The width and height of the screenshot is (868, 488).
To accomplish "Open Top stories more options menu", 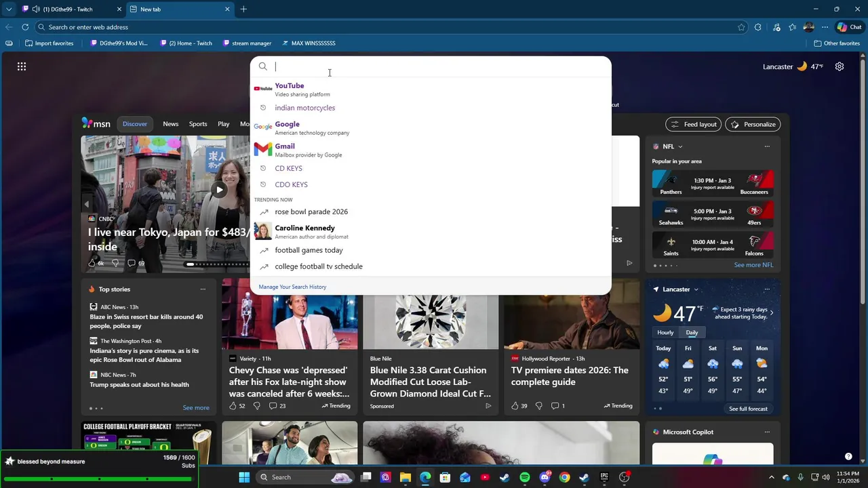I will coord(202,289).
